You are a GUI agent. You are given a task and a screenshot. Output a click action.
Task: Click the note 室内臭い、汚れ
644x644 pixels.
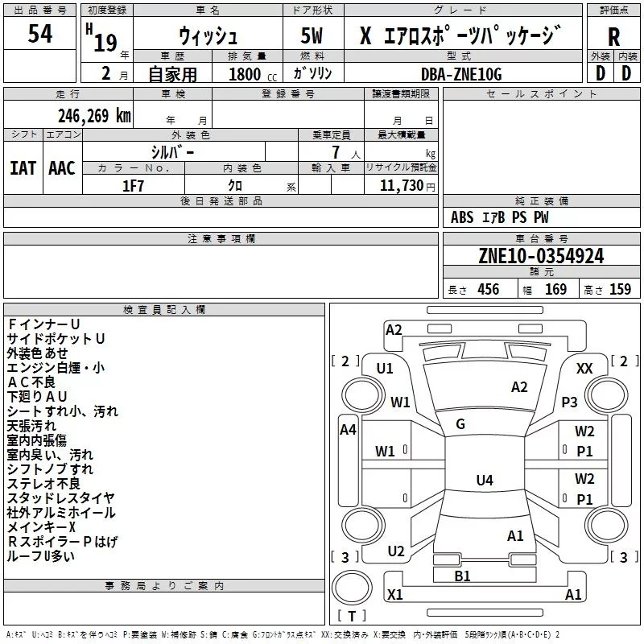(x=50, y=455)
